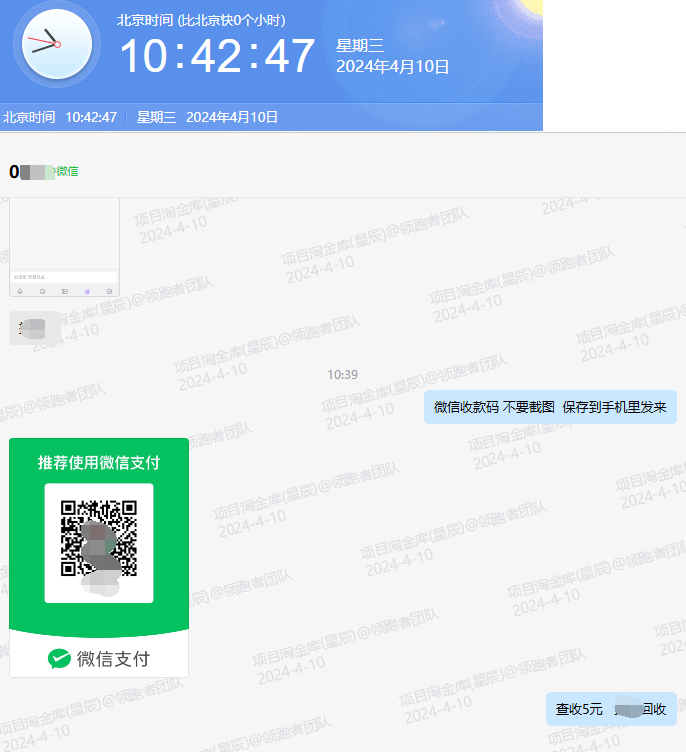Open the WeChat Pay QR code image
The image size is (686, 752).
click(99, 557)
